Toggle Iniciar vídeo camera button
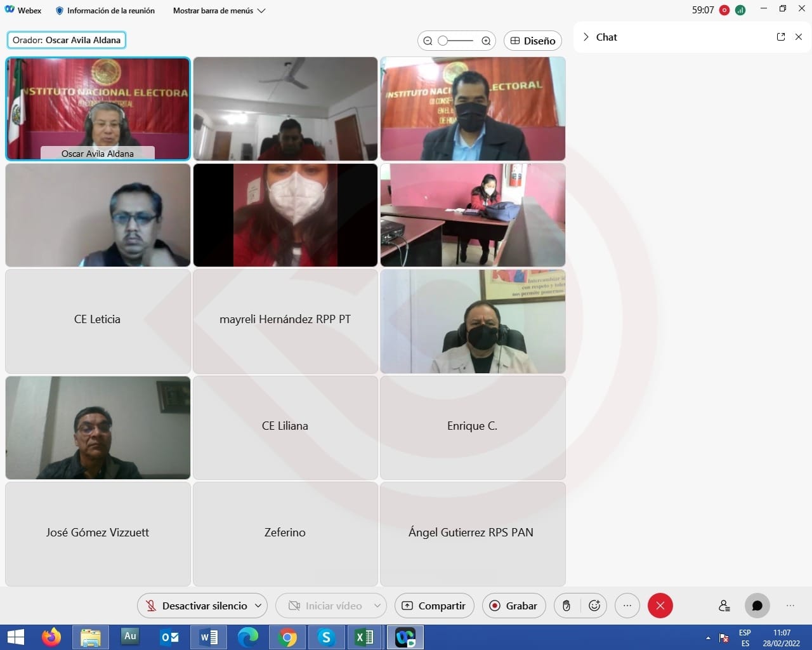This screenshot has height=650, width=812. point(325,606)
